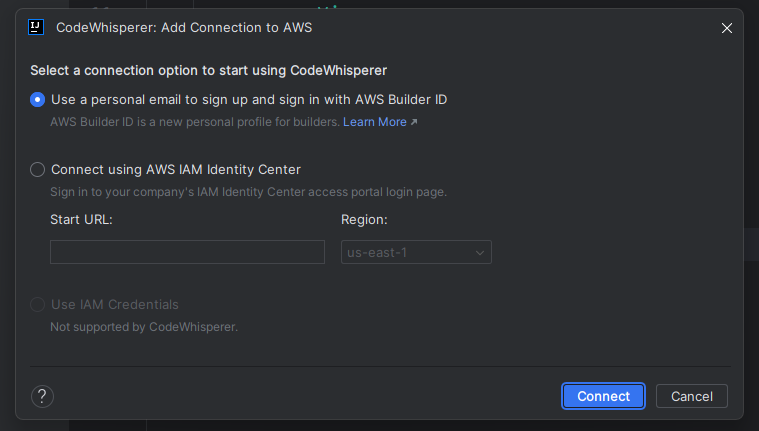The width and height of the screenshot is (759, 431).
Task: Open the Region dropdown showing us-east-1
Action: [x=416, y=252]
